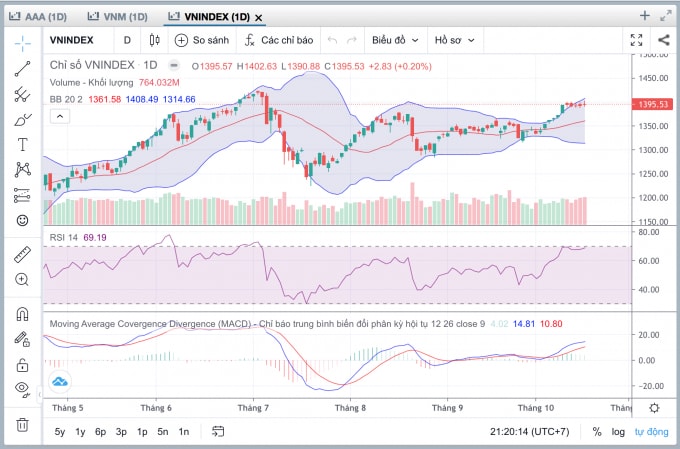Click the 21:20:14 (UTC+7) timezone label
The height and width of the screenshot is (449, 680).
coord(530,432)
